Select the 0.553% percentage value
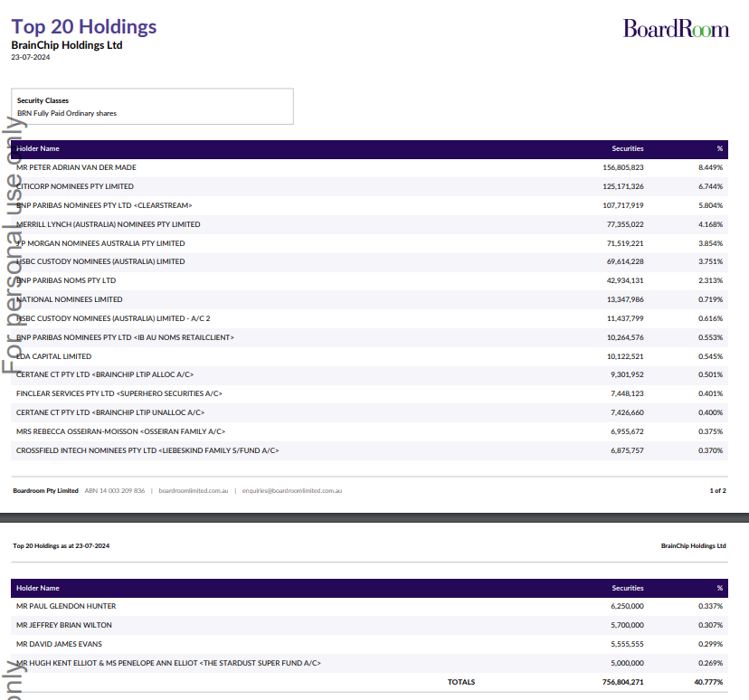Screen dimensions: 749x700 710,337
